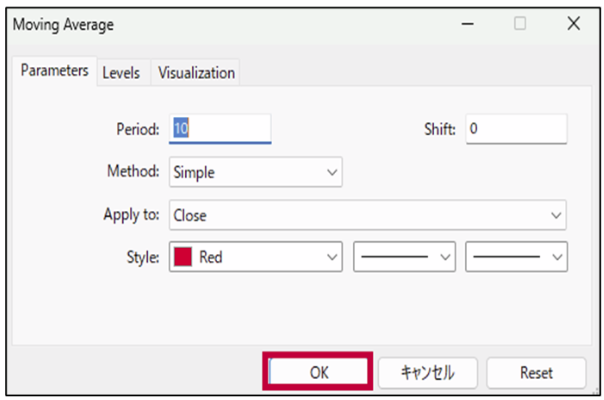Image resolution: width=604 pixels, height=400 pixels.
Task: Click the red color swatch in Style
Action: pyautogui.click(x=183, y=257)
